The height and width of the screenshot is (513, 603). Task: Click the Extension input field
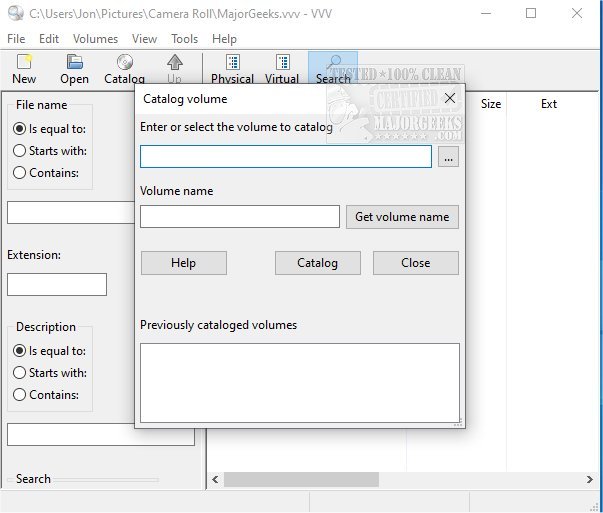tap(57, 284)
